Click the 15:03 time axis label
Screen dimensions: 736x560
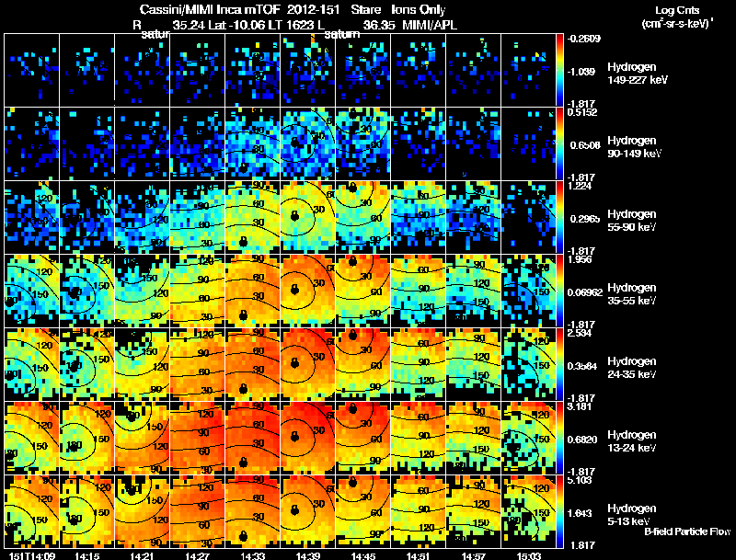coord(528,556)
